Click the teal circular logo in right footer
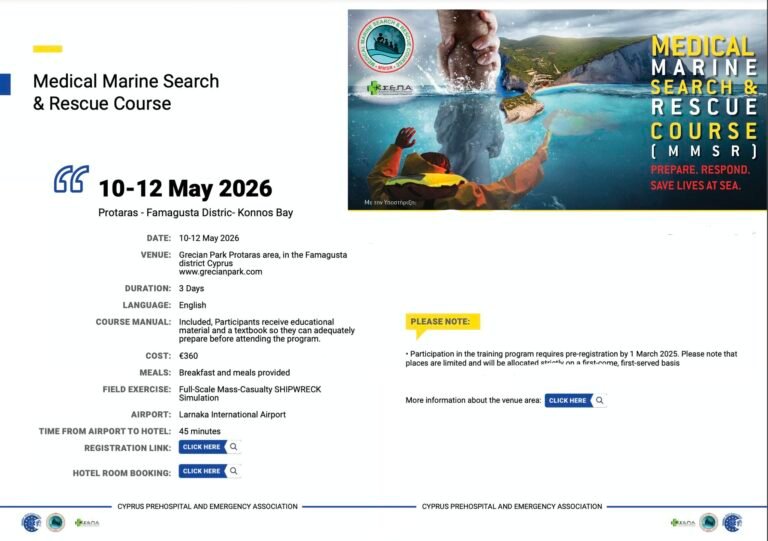This screenshot has height=541, width=768. 708,522
